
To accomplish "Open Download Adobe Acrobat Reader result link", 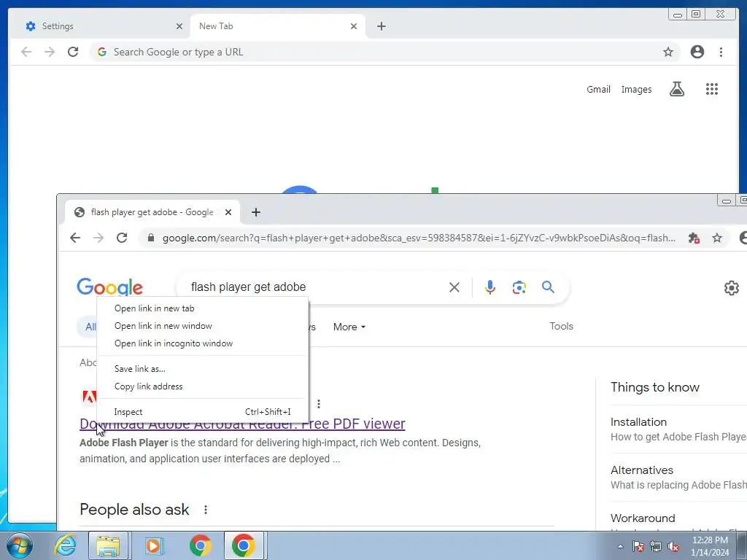I will tap(242, 424).
